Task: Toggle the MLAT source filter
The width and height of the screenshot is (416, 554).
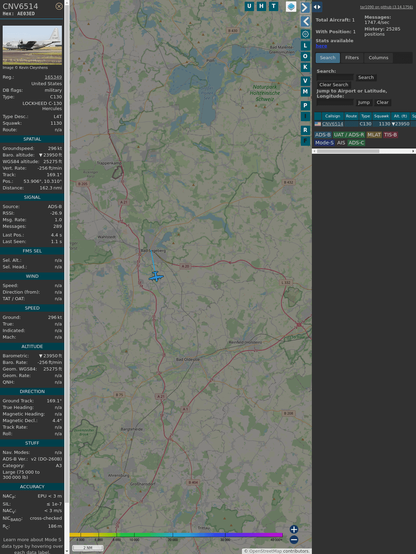Action: click(x=374, y=135)
